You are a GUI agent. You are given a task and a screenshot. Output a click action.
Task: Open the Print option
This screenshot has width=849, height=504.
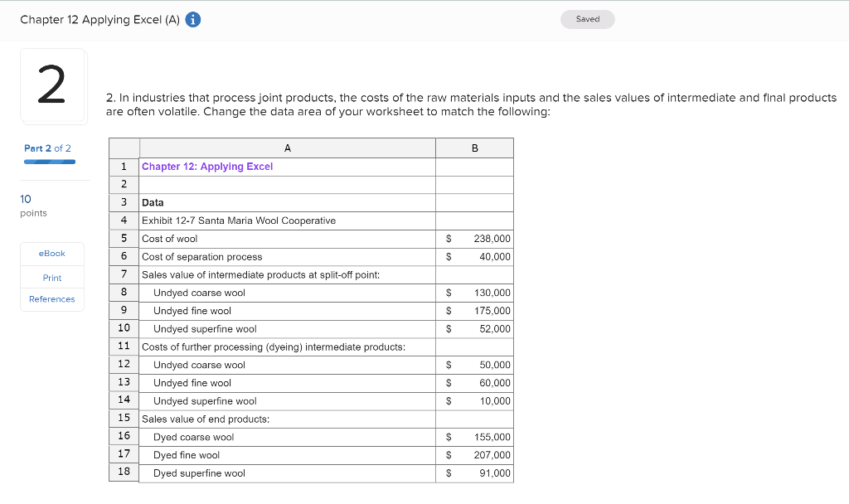51,277
